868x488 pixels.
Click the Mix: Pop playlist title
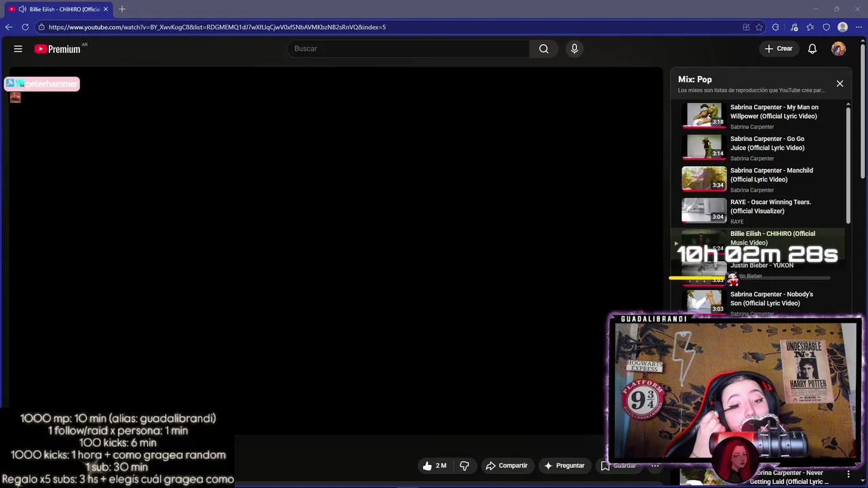pos(694,79)
